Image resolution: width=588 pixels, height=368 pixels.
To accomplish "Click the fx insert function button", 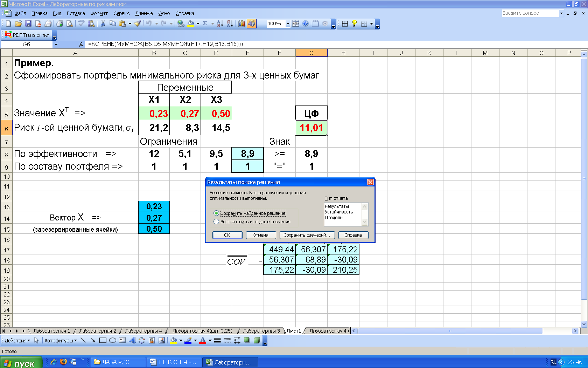I will pos(81,44).
